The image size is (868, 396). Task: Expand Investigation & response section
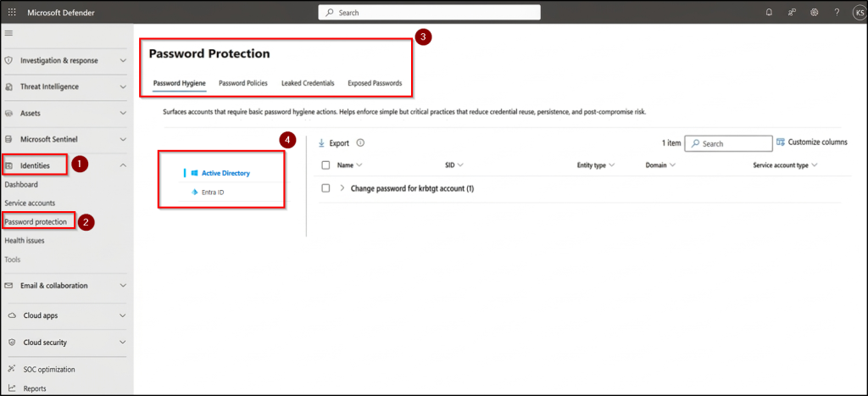tap(123, 60)
